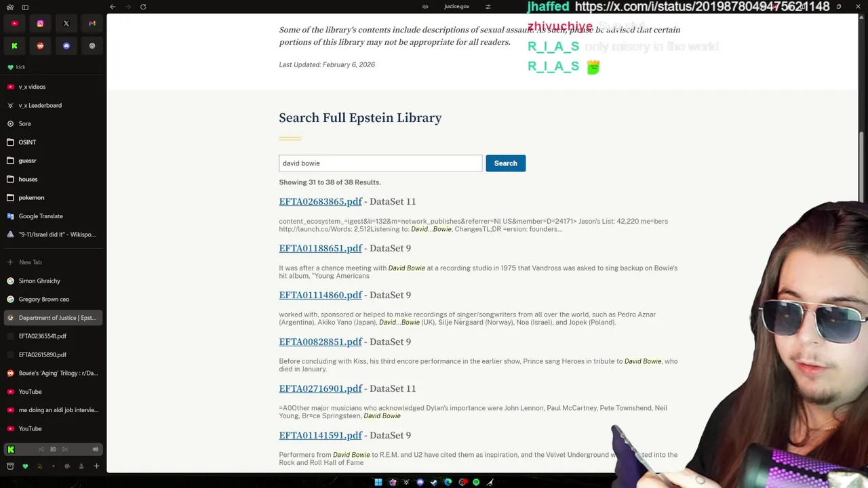The height and width of the screenshot is (488, 868).
Task: Reload the current page
Action: [x=143, y=7]
